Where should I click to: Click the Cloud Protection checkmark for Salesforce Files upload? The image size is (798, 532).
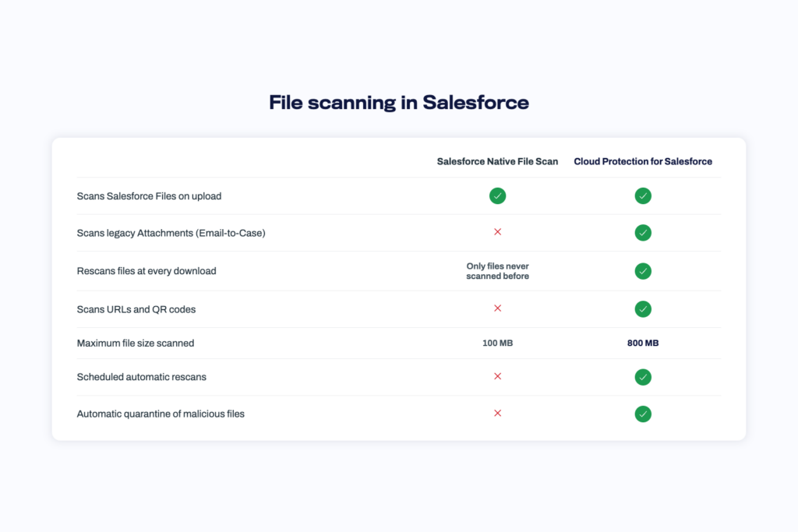[x=643, y=196]
